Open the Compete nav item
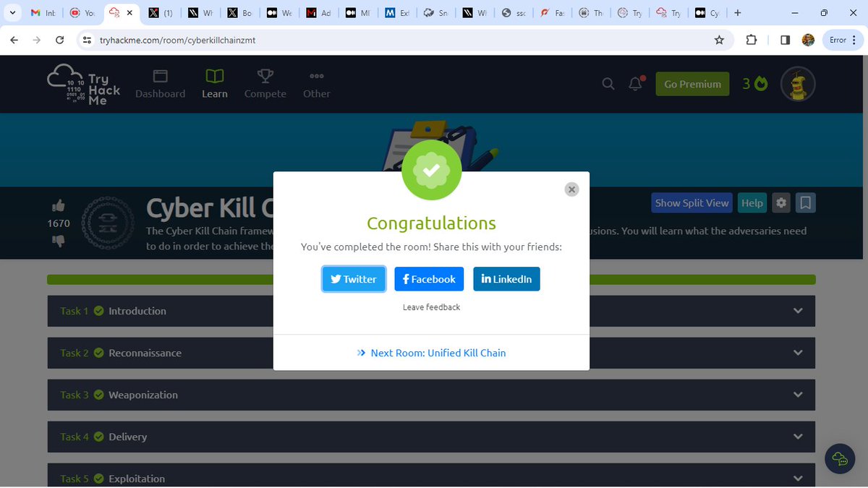The height and width of the screenshot is (488, 868). click(x=265, y=84)
